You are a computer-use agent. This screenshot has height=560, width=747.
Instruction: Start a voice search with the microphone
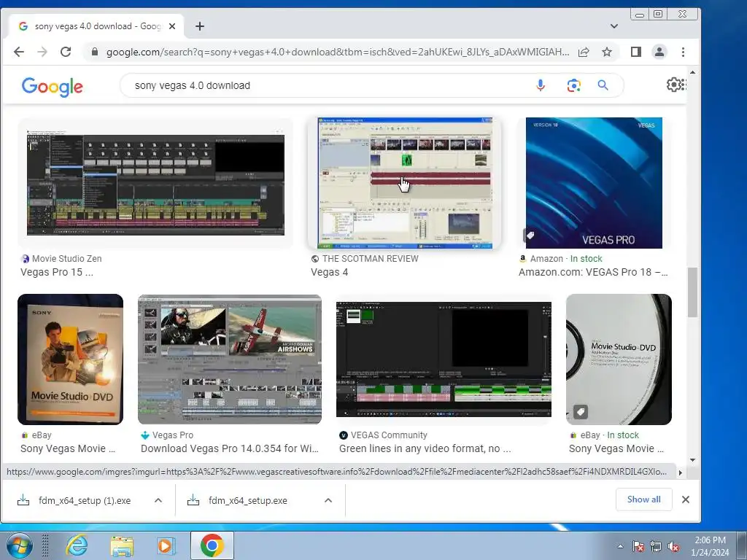tap(541, 86)
